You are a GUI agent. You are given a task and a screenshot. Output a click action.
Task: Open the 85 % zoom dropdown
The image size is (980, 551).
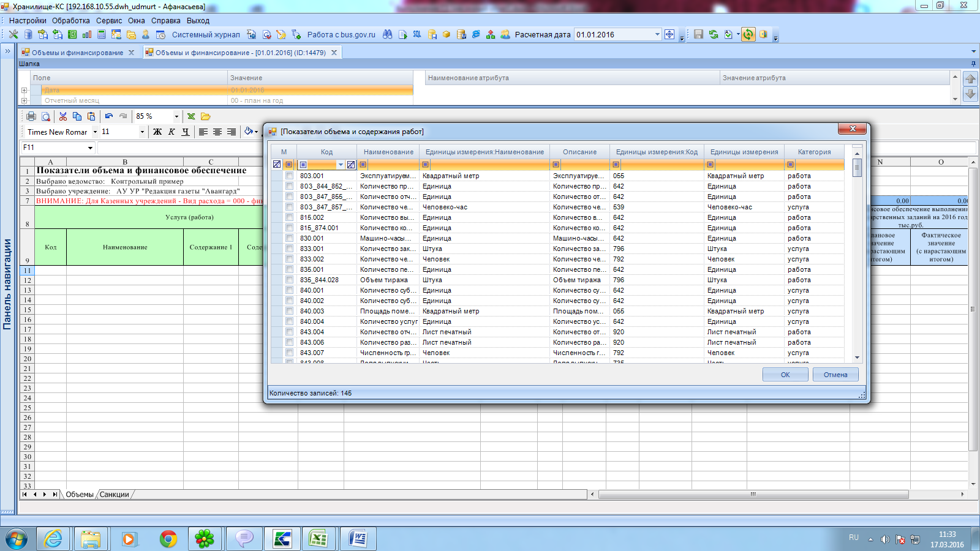(x=176, y=116)
